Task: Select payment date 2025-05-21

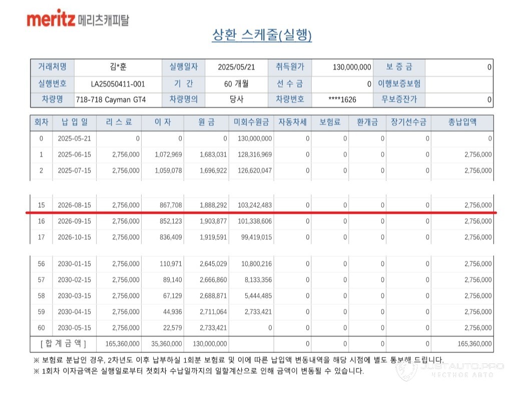Action: click(74, 139)
